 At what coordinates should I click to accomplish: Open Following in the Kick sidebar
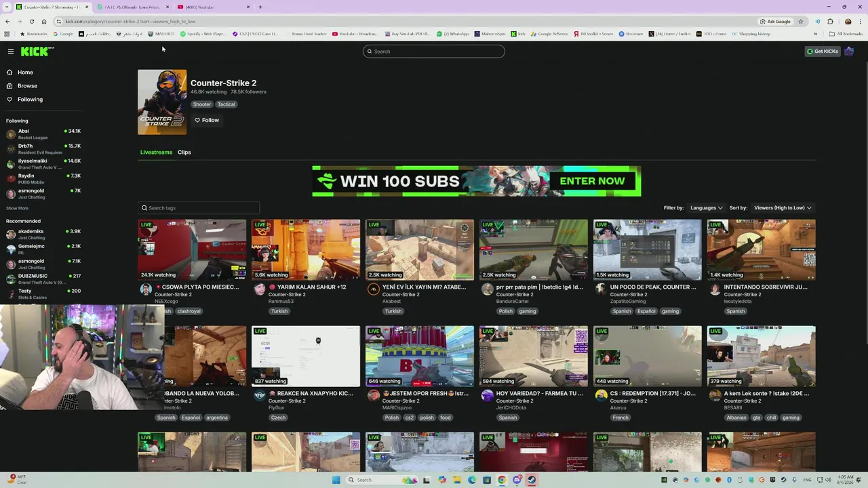(x=30, y=99)
